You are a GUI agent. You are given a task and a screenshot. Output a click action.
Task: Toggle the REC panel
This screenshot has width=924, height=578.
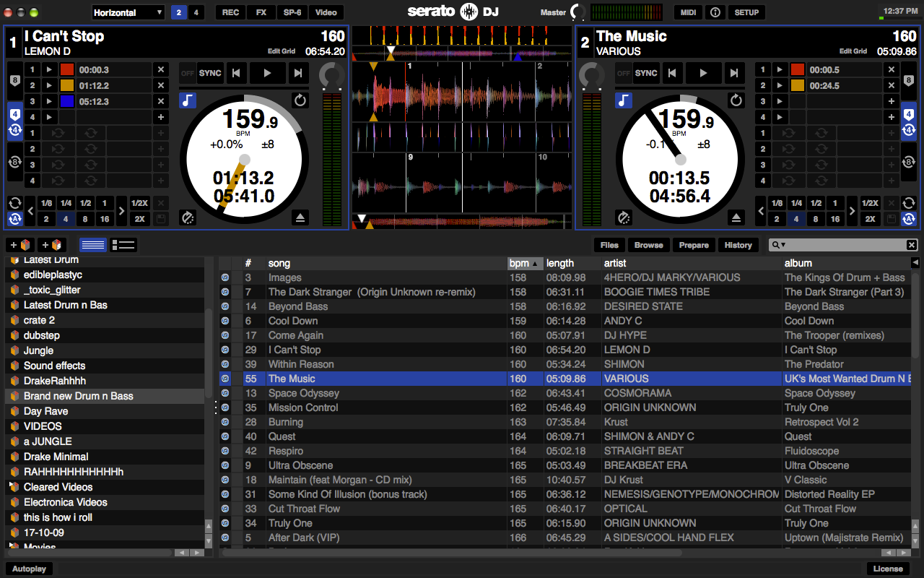click(230, 12)
